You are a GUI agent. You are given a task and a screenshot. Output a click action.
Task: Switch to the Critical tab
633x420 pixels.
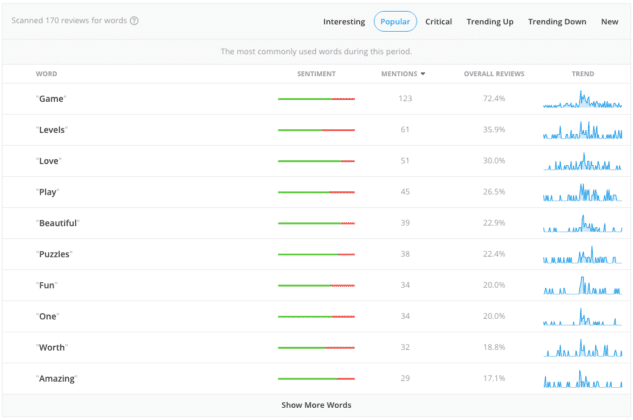(x=438, y=22)
